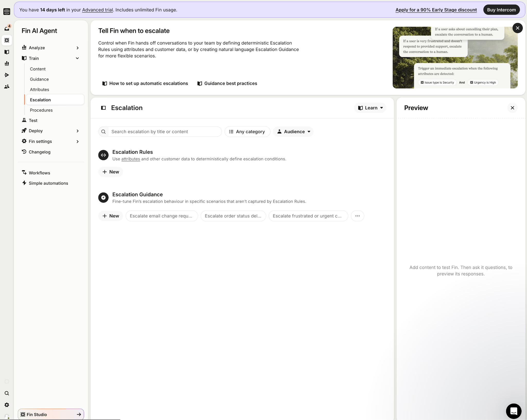Viewport: 527px width, 420px height.
Task: Click New under Escalation Rules
Action: coord(111,172)
